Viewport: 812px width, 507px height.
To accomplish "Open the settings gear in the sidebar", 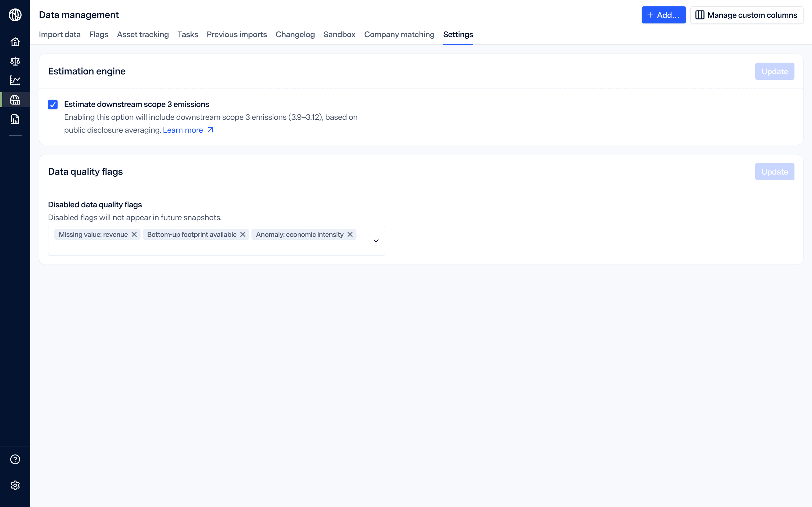I will [x=15, y=485].
